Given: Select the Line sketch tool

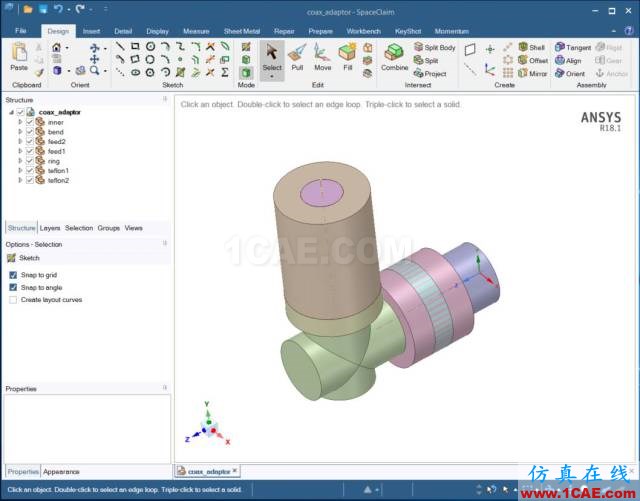Looking at the screenshot, I should tap(120, 46).
